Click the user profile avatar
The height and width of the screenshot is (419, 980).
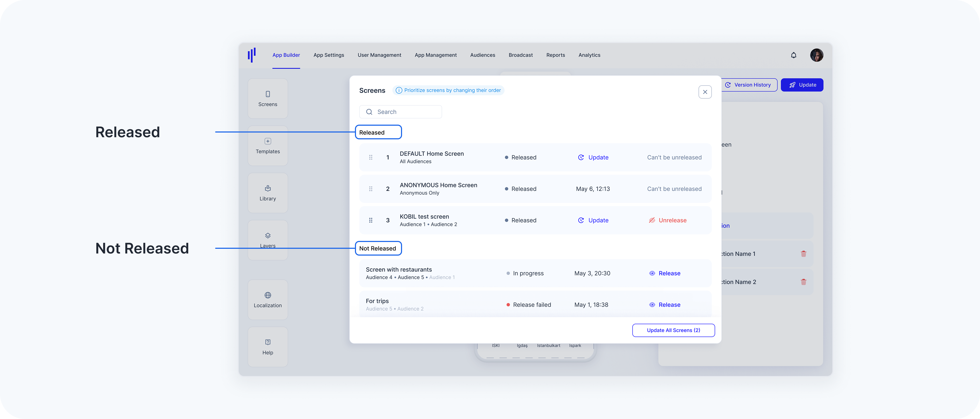pyautogui.click(x=816, y=55)
